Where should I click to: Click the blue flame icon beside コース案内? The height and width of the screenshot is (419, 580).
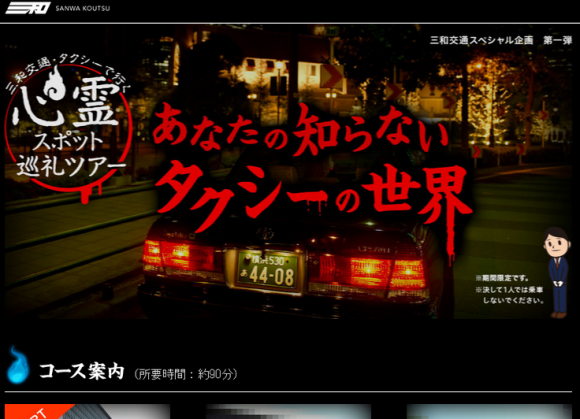pyautogui.click(x=18, y=365)
